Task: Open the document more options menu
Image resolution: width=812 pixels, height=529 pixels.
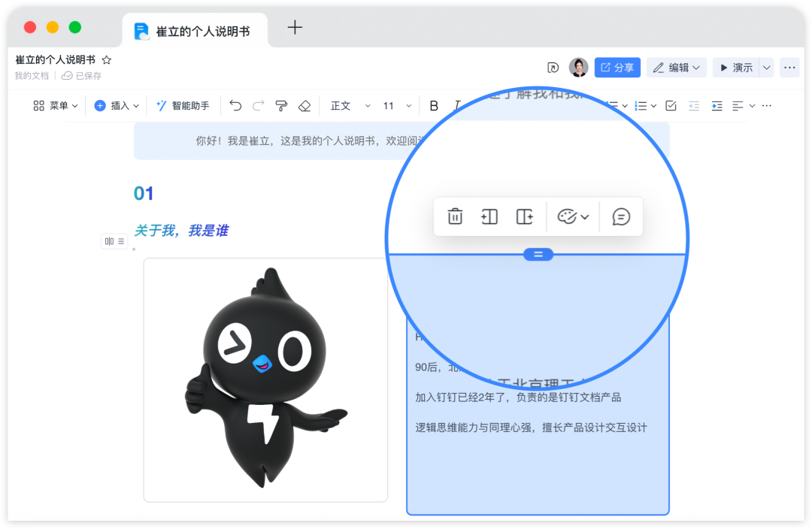Action: pos(789,68)
